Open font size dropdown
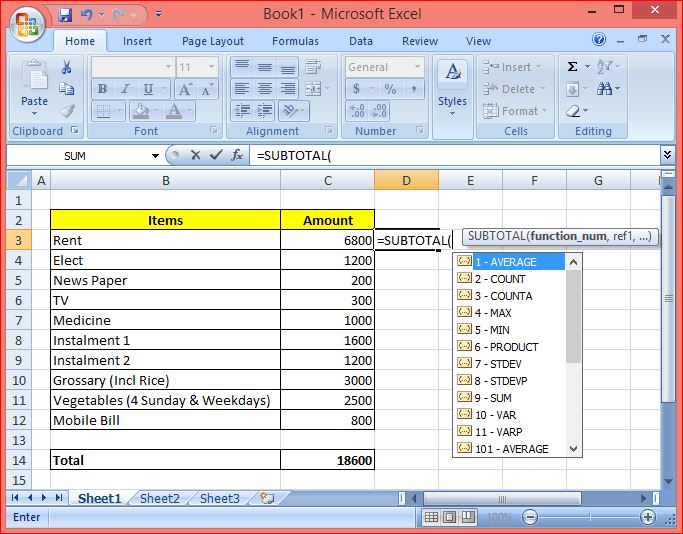 coord(211,67)
